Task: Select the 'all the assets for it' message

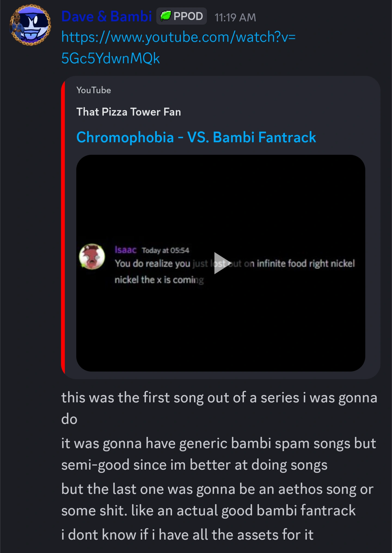Action: pos(187,534)
